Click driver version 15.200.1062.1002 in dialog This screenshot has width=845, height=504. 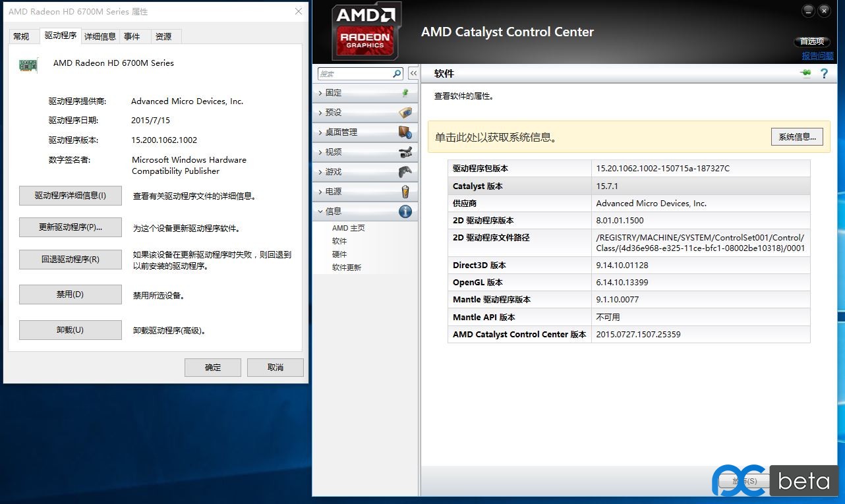click(164, 140)
